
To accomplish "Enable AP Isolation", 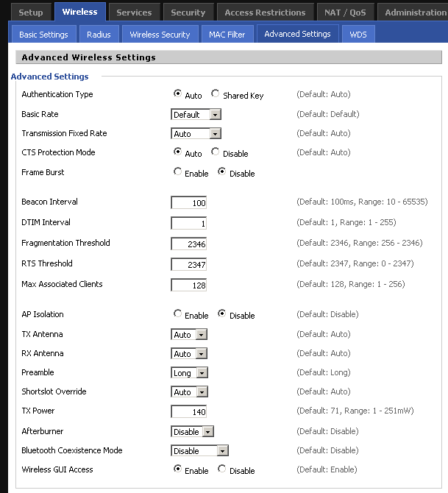I will tap(177, 313).
